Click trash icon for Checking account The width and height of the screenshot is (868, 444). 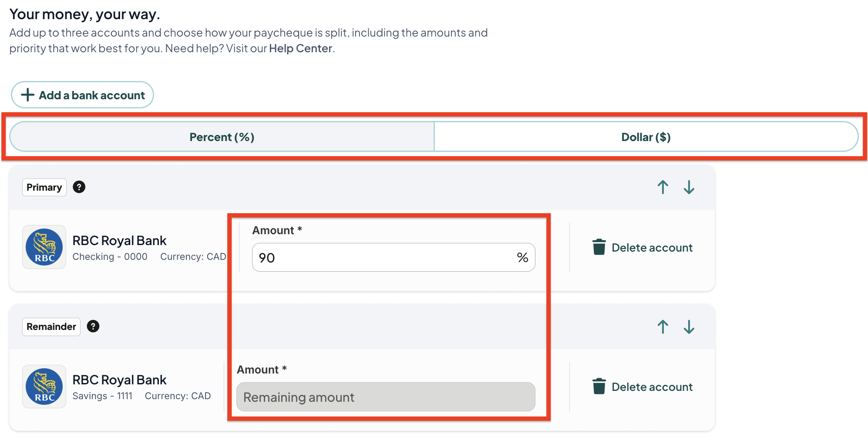(x=599, y=247)
